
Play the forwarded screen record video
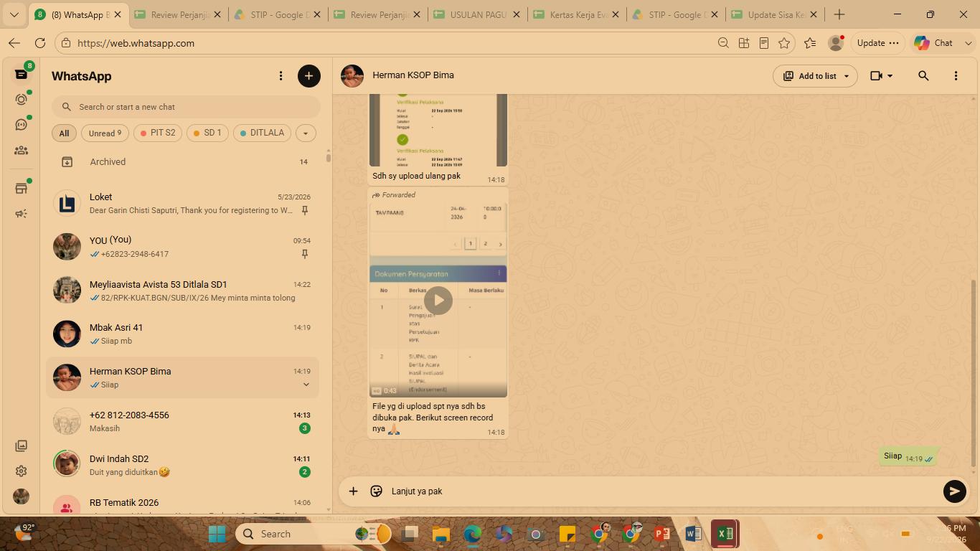click(438, 300)
